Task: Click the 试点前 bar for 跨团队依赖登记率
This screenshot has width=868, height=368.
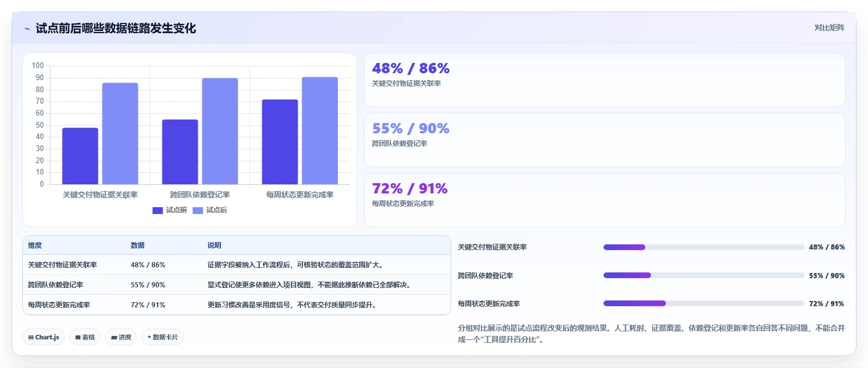Action: tap(180, 152)
